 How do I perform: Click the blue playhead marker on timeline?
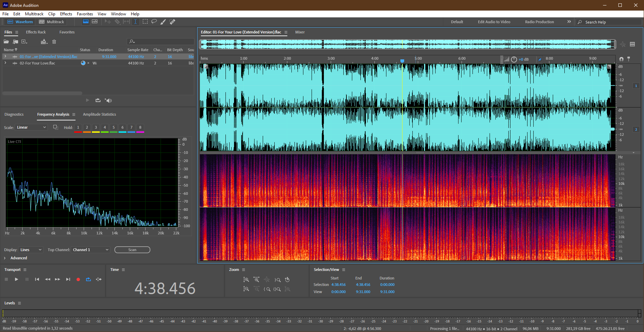[x=402, y=61]
